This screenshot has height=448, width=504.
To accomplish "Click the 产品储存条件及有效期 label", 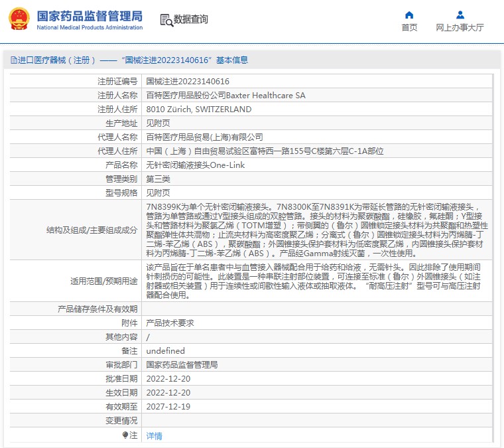I will pos(97,309).
